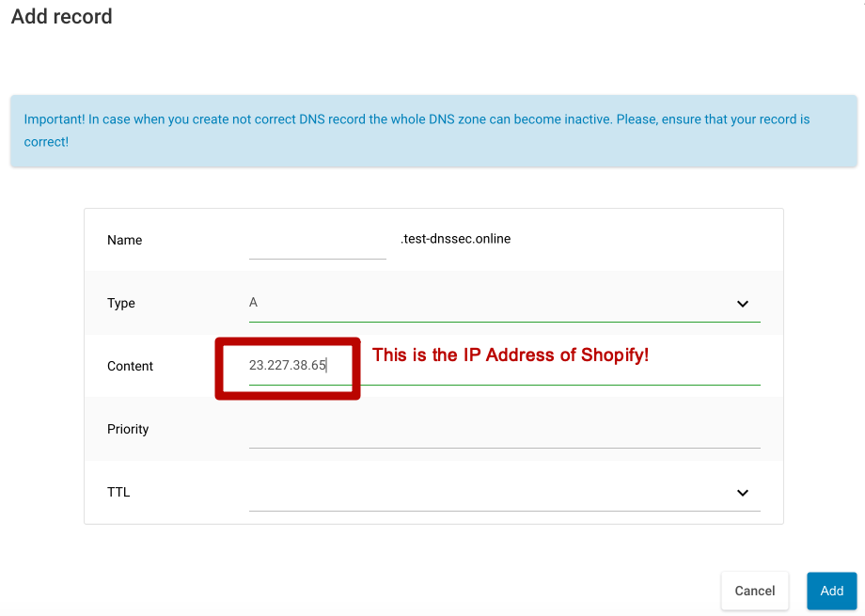
Task: Click the Cancel button
Action: coord(755,591)
